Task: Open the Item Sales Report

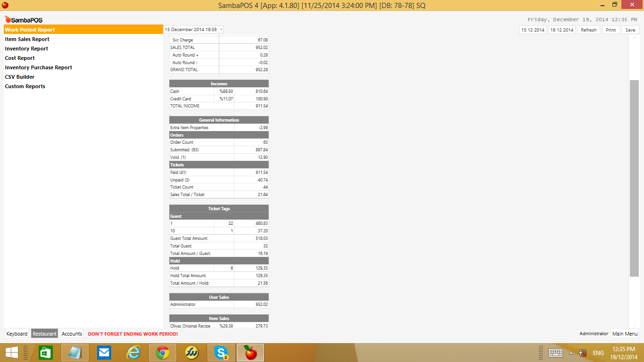Action: click(x=27, y=39)
